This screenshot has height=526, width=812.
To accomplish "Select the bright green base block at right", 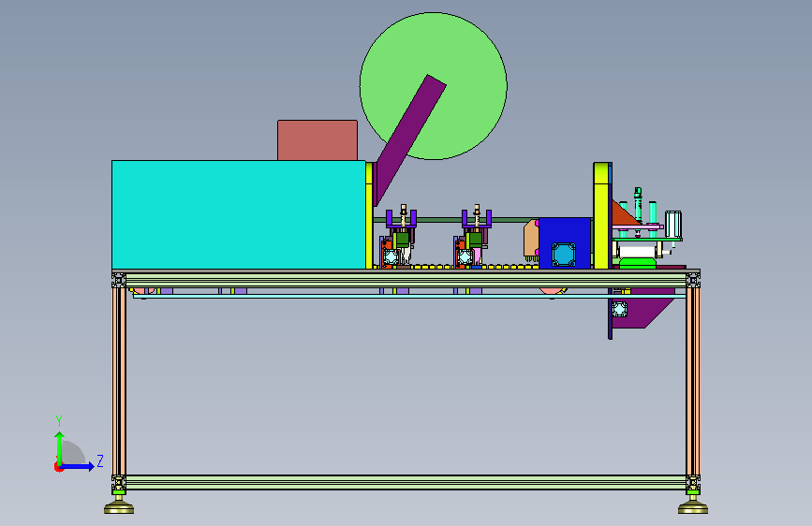I will point(638,263).
